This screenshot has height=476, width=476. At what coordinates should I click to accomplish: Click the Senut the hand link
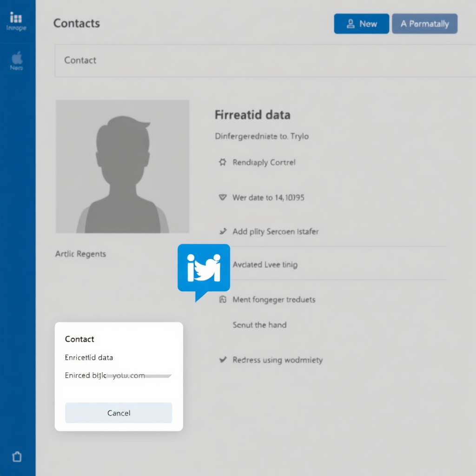pos(259,325)
